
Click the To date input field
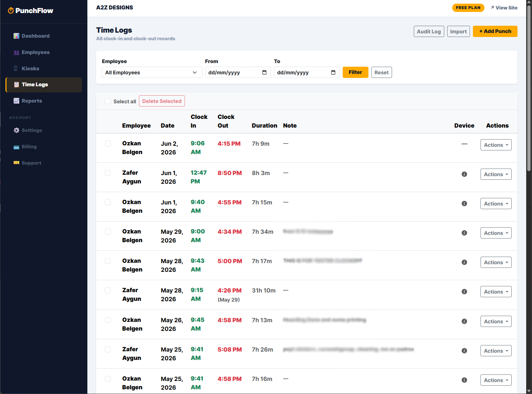click(x=306, y=72)
